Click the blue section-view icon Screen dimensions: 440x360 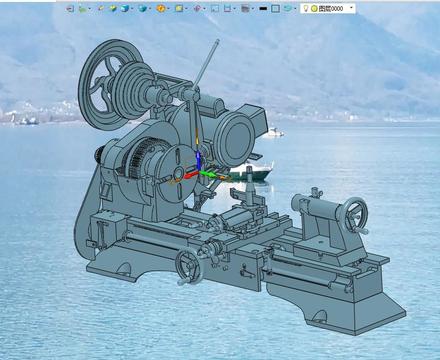[x=227, y=8]
